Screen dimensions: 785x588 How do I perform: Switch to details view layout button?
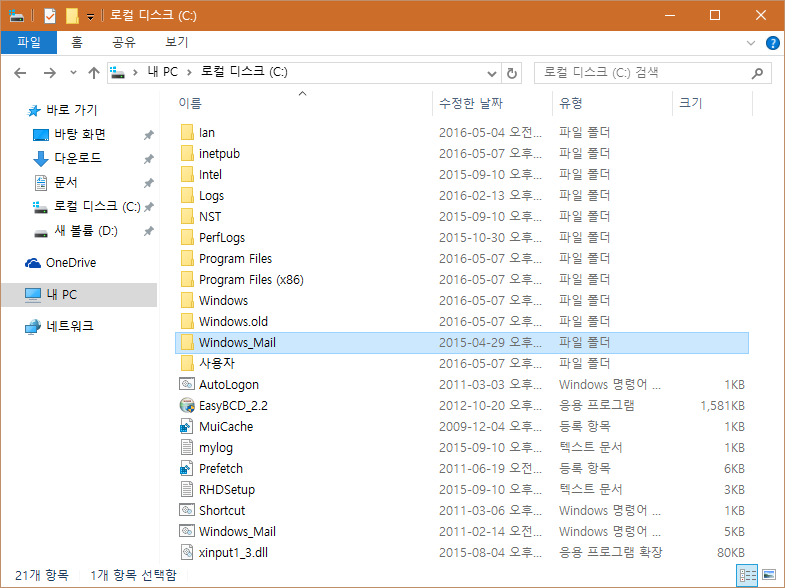[x=747, y=575]
